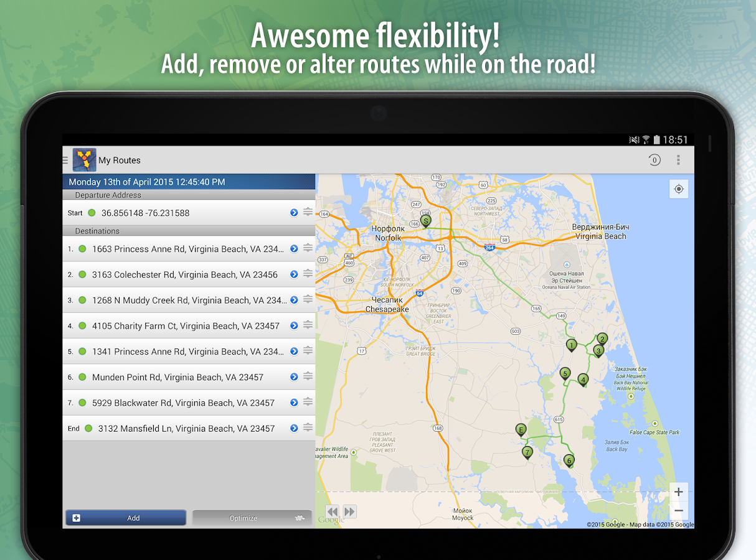Toggle the green dot beside Munden Point Rd

[83, 376]
